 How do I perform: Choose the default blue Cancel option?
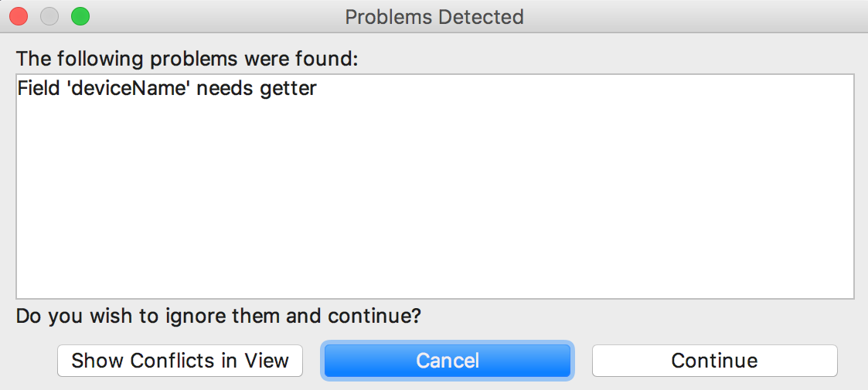(x=447, y=361)
